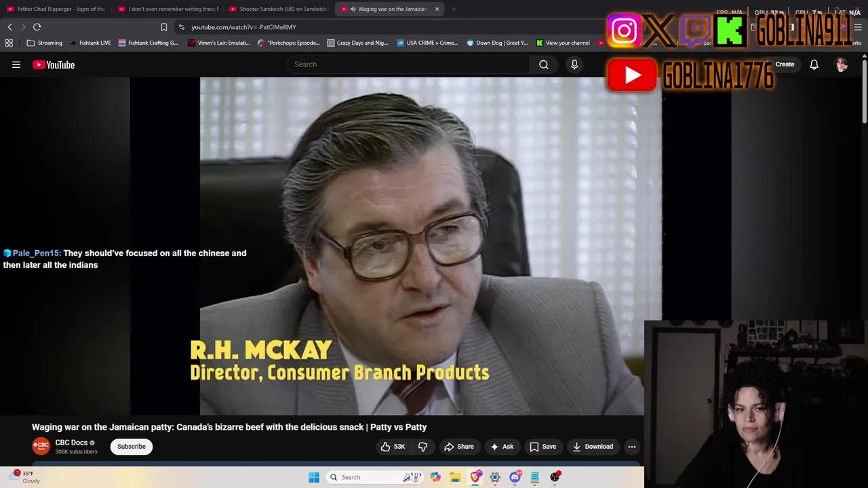Dislike the video with thumbs down
The image size is (868, 488).
coord(423,447)
